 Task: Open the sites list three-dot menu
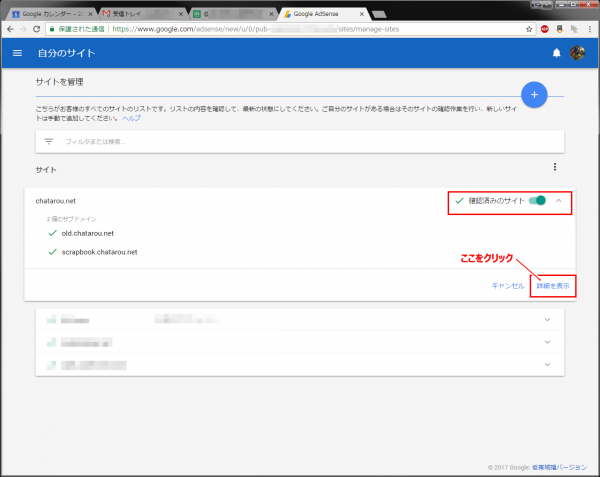[555, 167]
